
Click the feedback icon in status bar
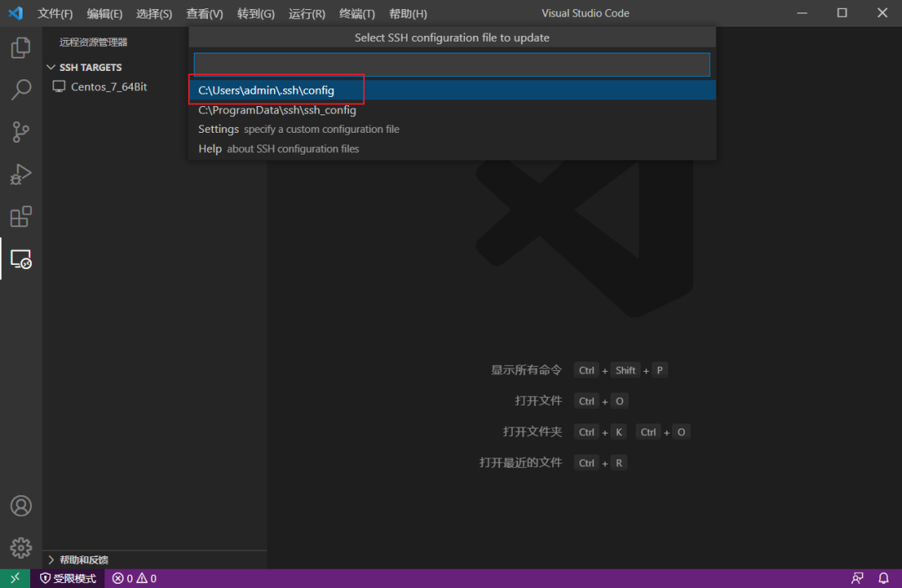(857, 578)
